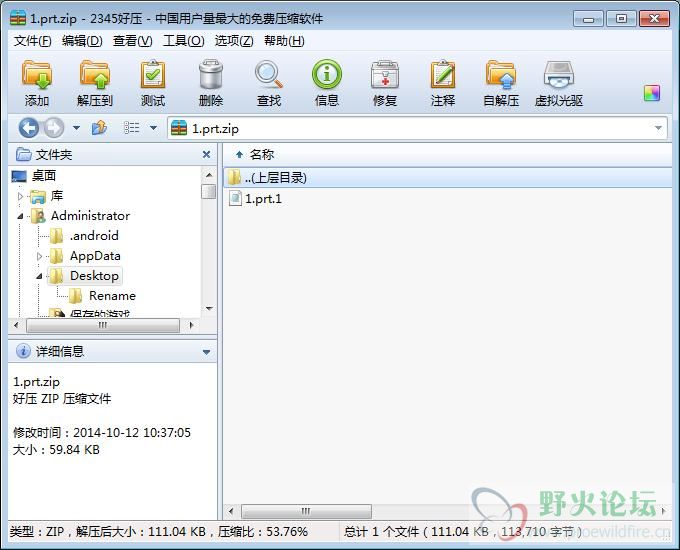
Task: Click the 详细信息 info icon
Action: pos(23,351)
